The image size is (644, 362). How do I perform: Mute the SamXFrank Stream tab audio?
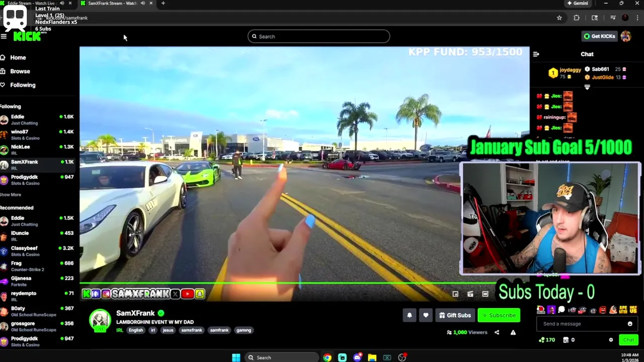pyautogui.click(x=143, y=3)
